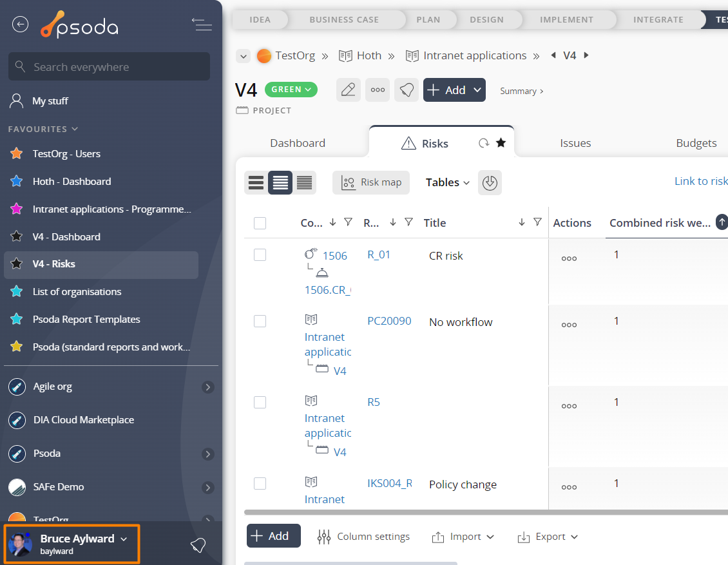The image size is (728, 565).
Task: Check the box for the No workflow row
Action: pyautogui.click(x=260, y=321)
